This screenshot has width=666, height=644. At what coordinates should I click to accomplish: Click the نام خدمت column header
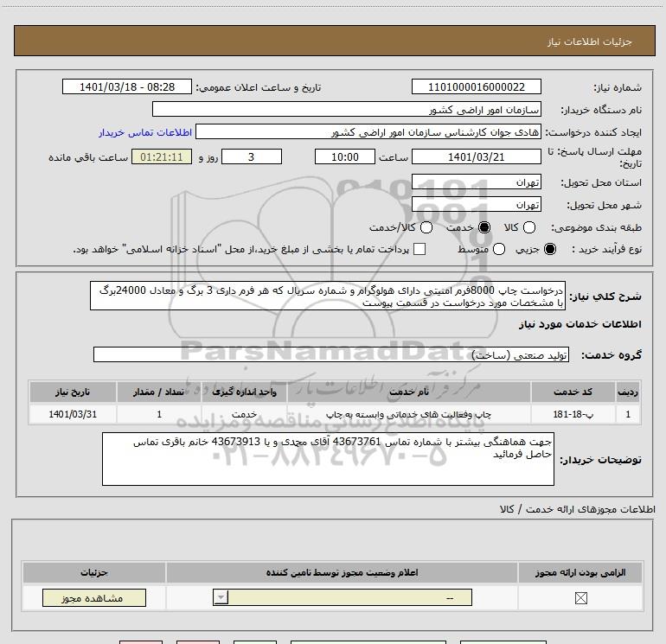click(408, 392)
